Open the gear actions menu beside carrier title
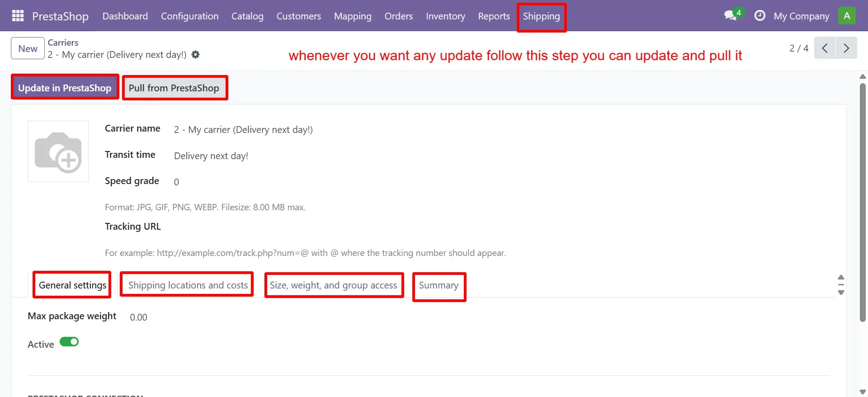868x397 pixels. [x=195, y=55]
